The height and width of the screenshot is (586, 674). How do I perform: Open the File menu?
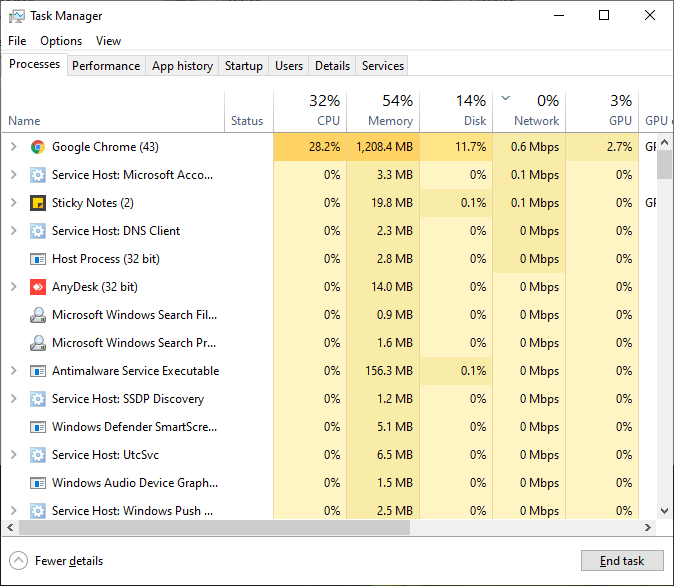pyautogui.click(x=17, y=41)
